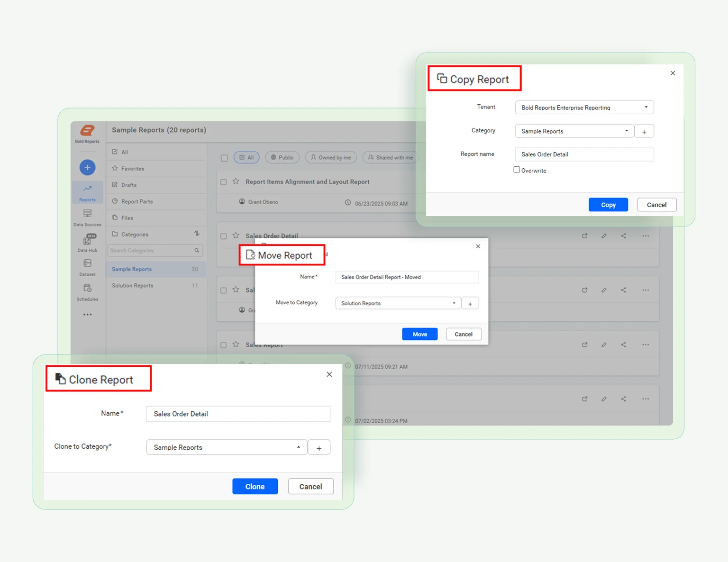Open the Data Hub beta section
The image size is (728, 562).
click(87, 243)
